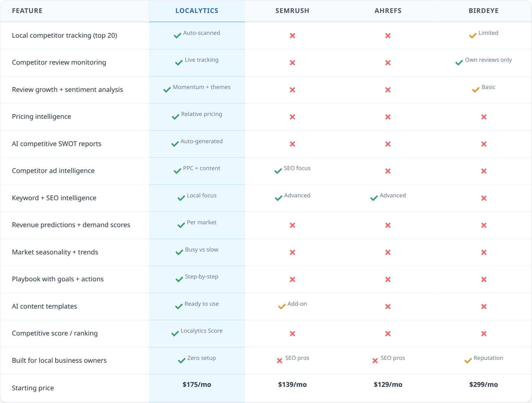
Task: Click Ahrefs red X for AI content templates
Action: click(388, 307)
